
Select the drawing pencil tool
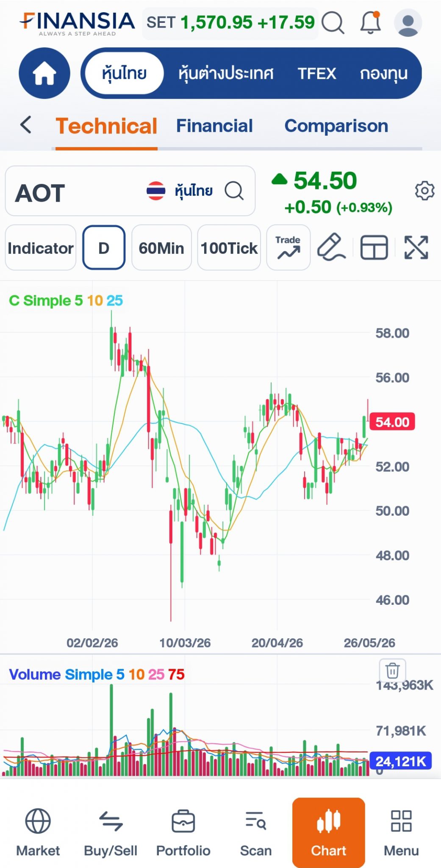331,247
